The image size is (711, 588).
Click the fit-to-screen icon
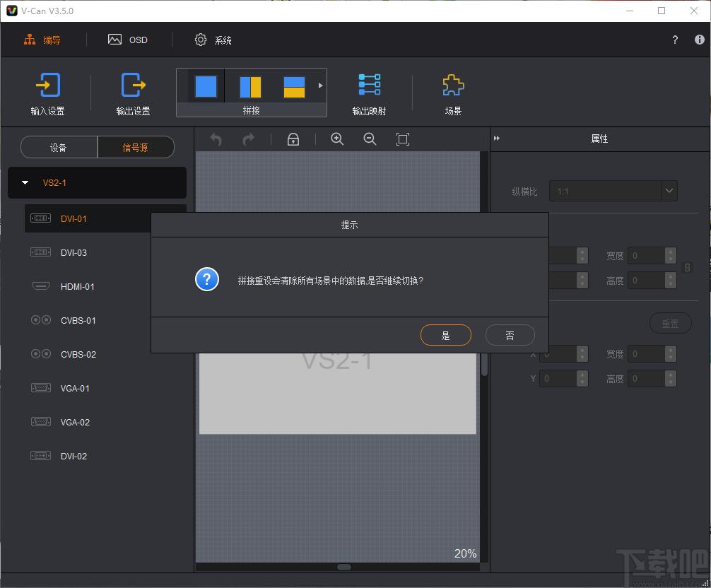pyautogui.click(x=403, y=139)
